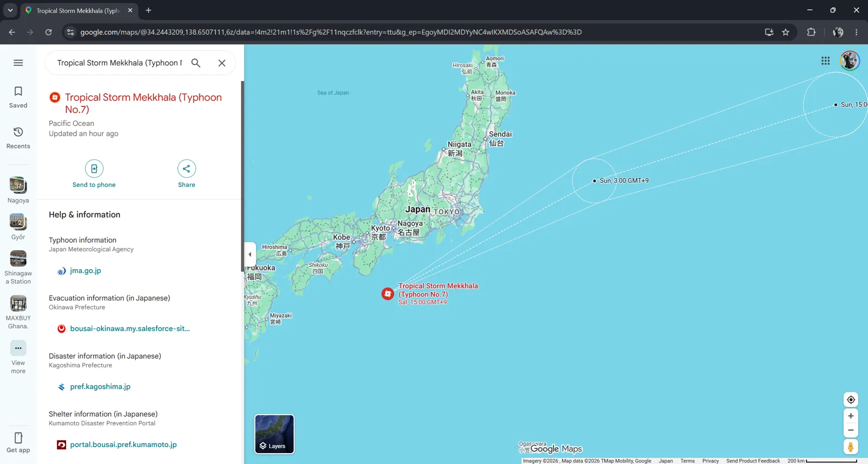Click the side panel scrollbar
This screenshot has height=464, width=868.
point(242,176)
